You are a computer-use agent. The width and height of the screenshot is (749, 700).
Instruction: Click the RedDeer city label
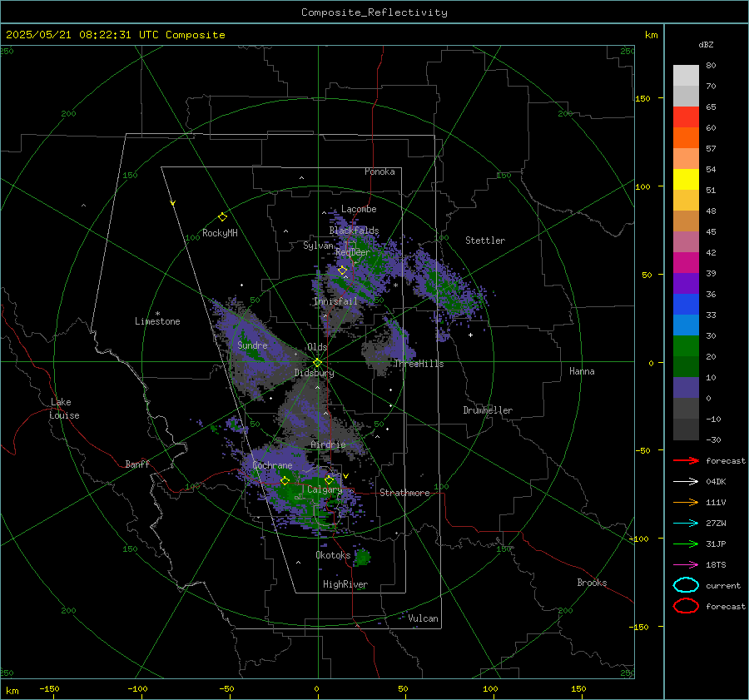[x=353, y=252]
